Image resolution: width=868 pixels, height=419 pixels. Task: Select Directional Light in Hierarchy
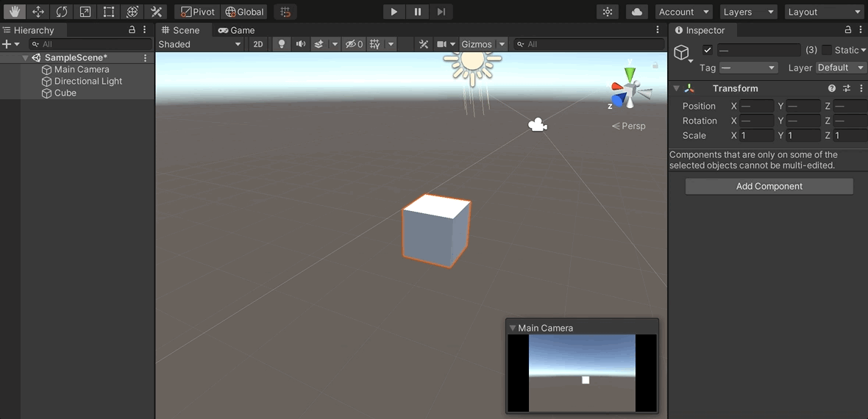(88, 82)
